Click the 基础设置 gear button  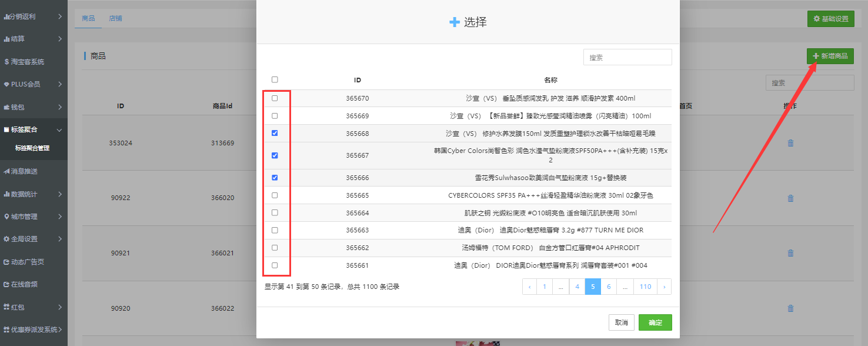[830, 19]
